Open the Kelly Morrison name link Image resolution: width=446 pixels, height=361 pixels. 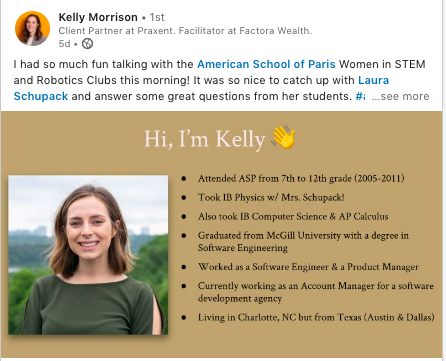coord(98,17)
